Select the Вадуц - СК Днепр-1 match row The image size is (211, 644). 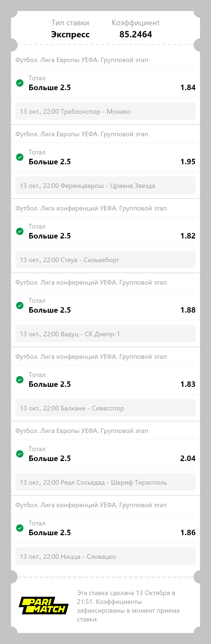105,334
